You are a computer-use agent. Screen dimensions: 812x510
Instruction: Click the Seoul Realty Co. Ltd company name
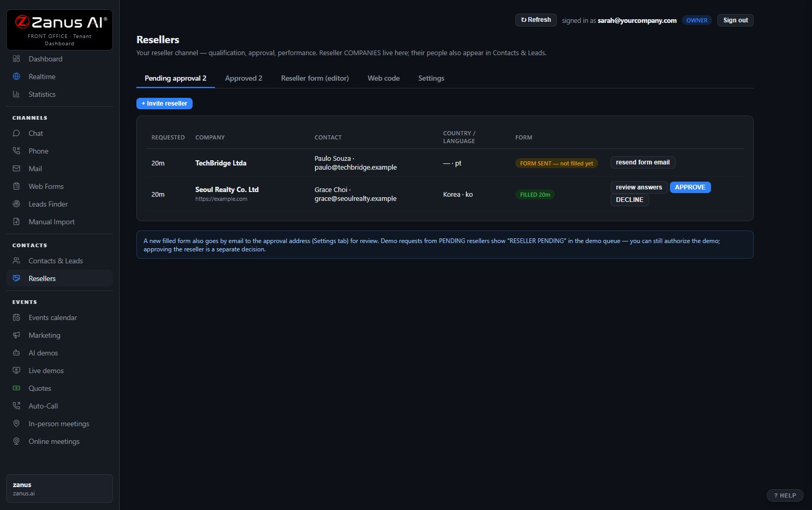[x=227, y=189]
